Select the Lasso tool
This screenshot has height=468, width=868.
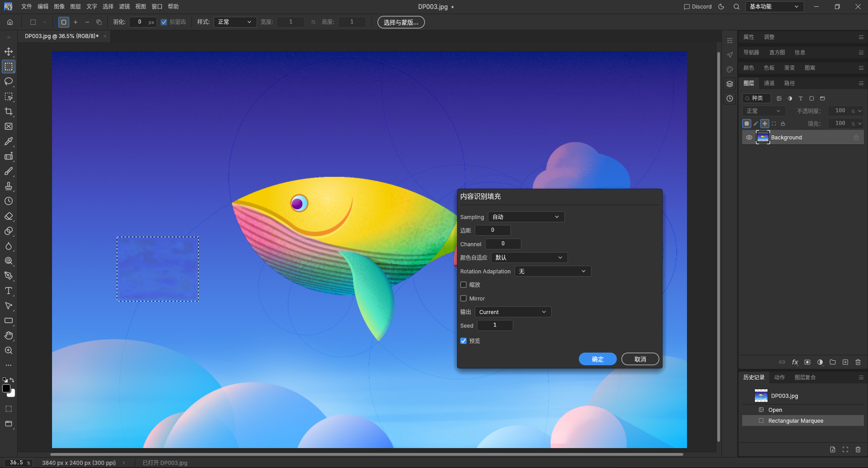(x=9, y=81)
